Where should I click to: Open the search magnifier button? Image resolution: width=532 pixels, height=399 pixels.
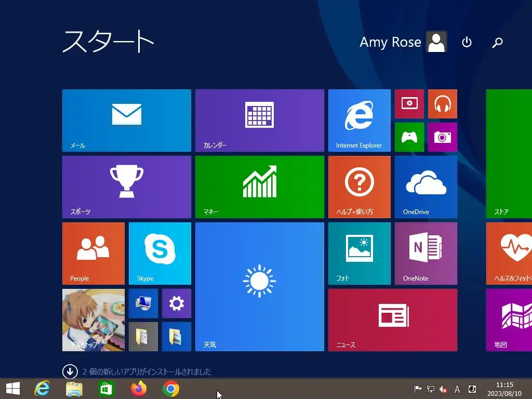click(497, 42)
